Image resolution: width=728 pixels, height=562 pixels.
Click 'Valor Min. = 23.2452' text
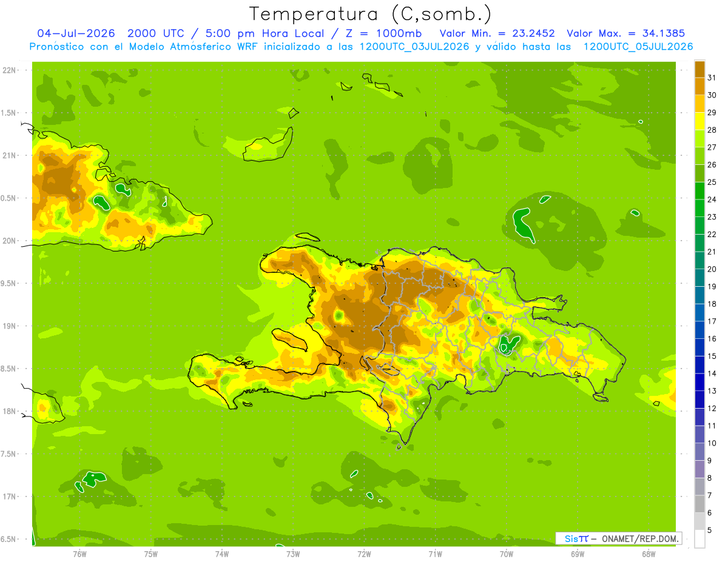pos(497,33)
